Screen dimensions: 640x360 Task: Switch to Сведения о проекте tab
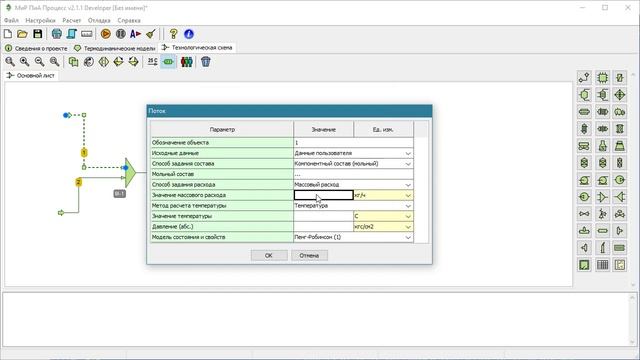point(36,48)
